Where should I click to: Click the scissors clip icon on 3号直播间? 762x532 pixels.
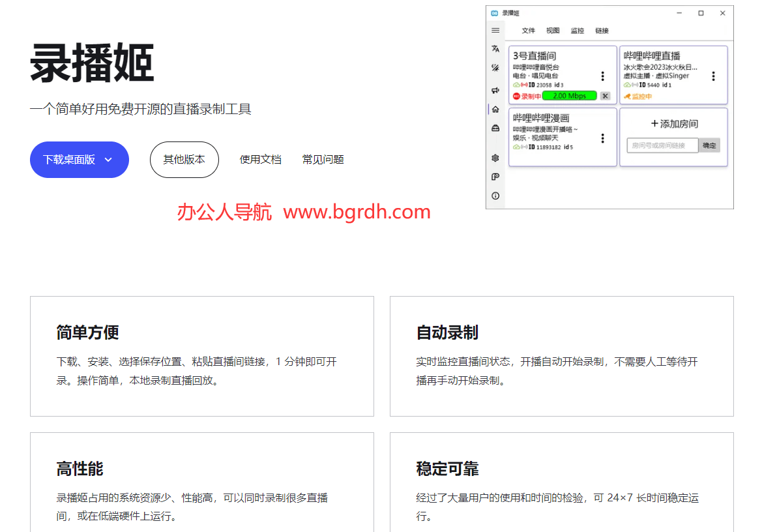tap(605, 96)
